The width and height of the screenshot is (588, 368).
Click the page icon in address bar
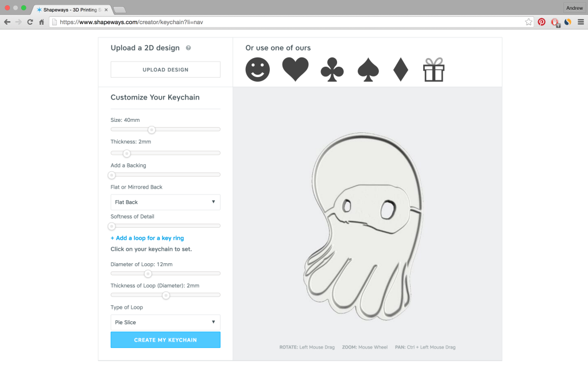[55, 22]
